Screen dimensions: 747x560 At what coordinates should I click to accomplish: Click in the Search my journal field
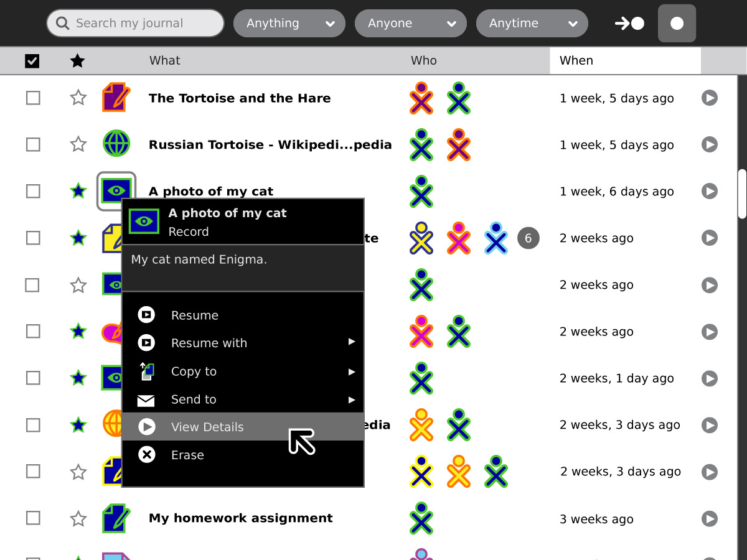[x=135, y=24]
